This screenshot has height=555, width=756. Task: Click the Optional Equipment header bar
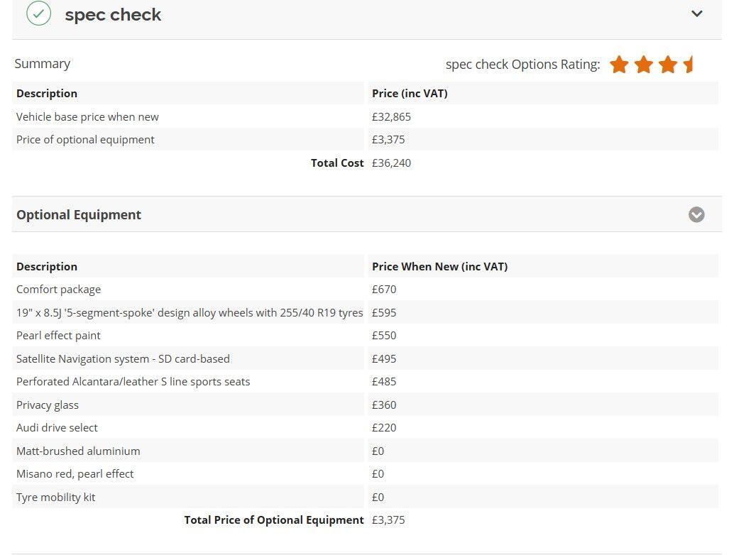tap(367, 214)
